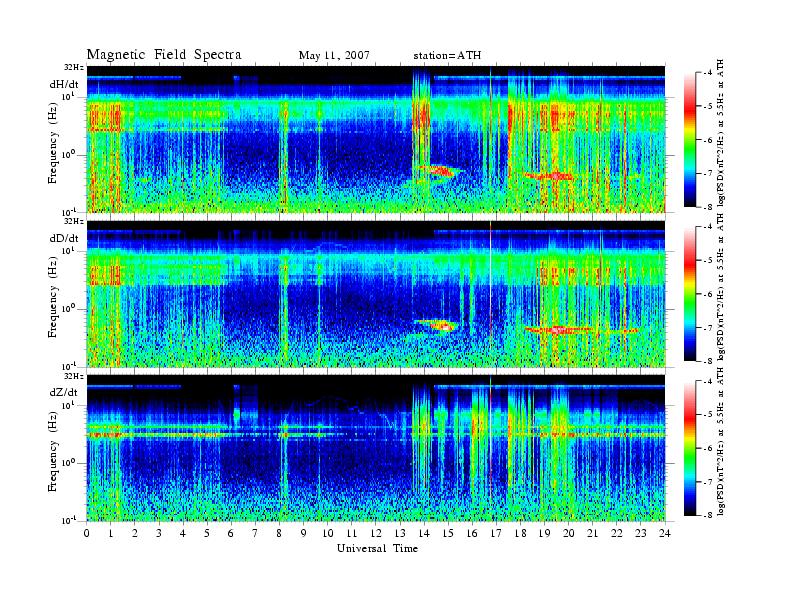Click time axis tick label "20"
The height and width of the screenshot is (612, 792).
(569, 534)
